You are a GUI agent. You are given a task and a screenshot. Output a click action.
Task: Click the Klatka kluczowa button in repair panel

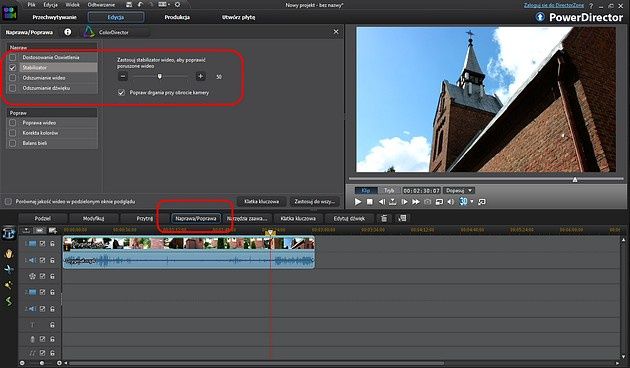point(262,201)
